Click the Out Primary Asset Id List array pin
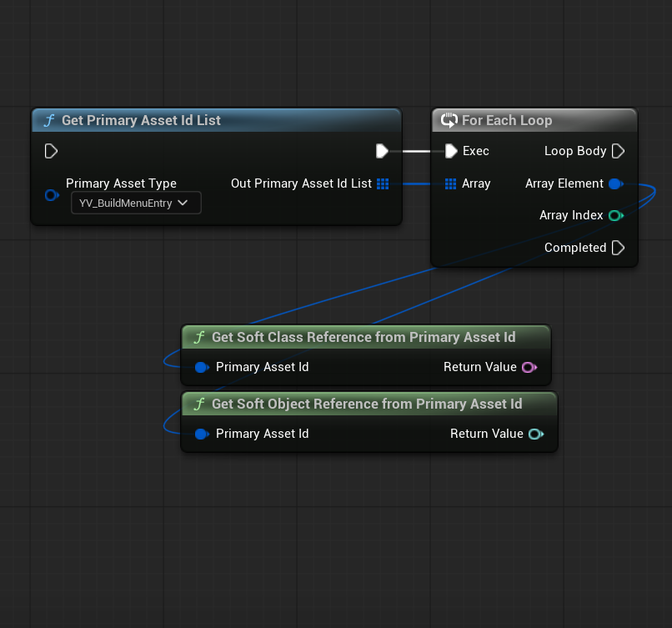 pos(383,183)
